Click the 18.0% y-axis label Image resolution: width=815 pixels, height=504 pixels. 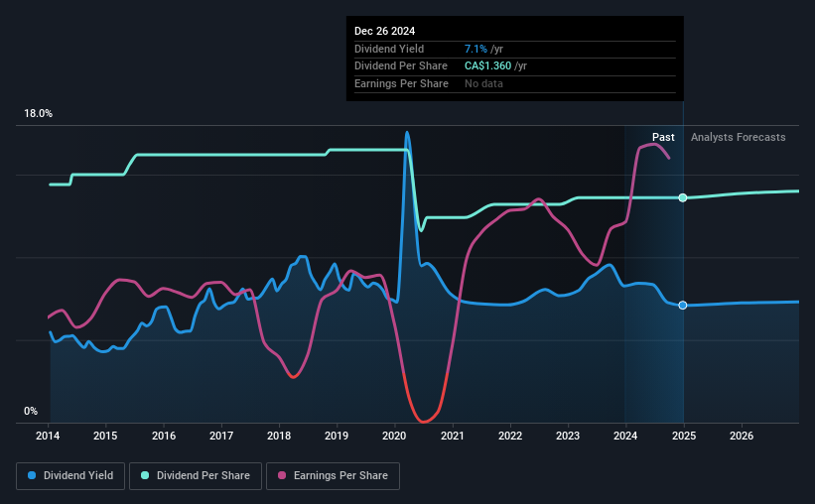[38, 114]
